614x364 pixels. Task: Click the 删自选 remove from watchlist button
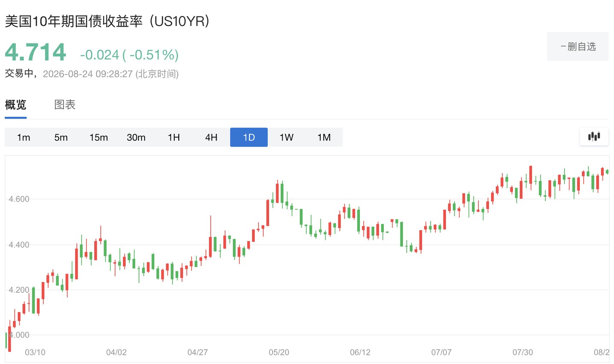578,46
